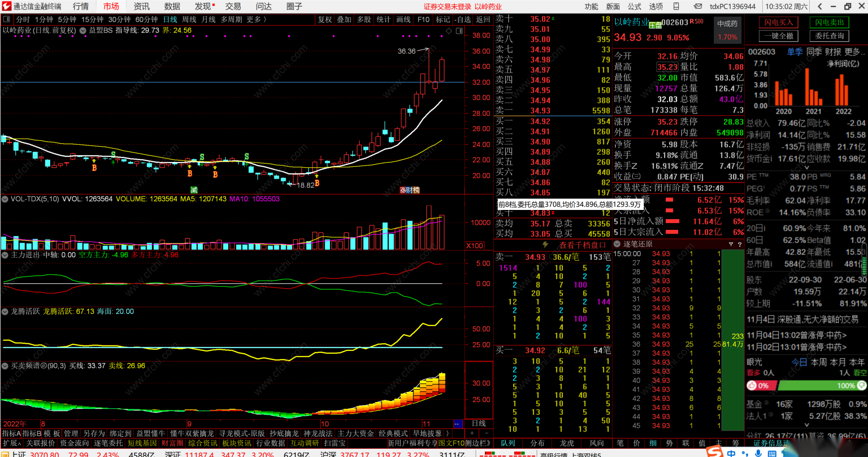Select 本周 in the 眼光 period options
Viewport: 868px width, 457px height.
pos(819,362)
